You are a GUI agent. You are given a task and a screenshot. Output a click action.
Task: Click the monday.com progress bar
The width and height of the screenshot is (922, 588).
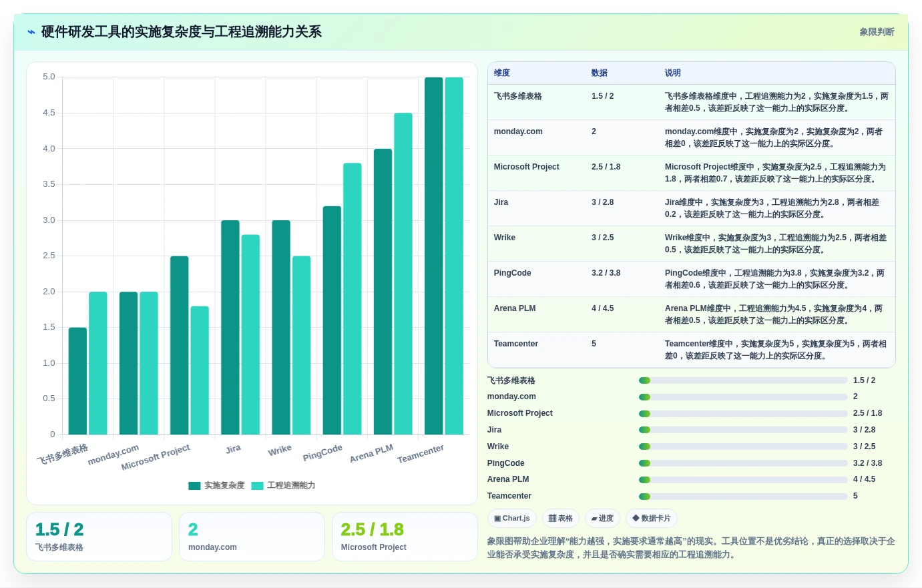point(743,397)
